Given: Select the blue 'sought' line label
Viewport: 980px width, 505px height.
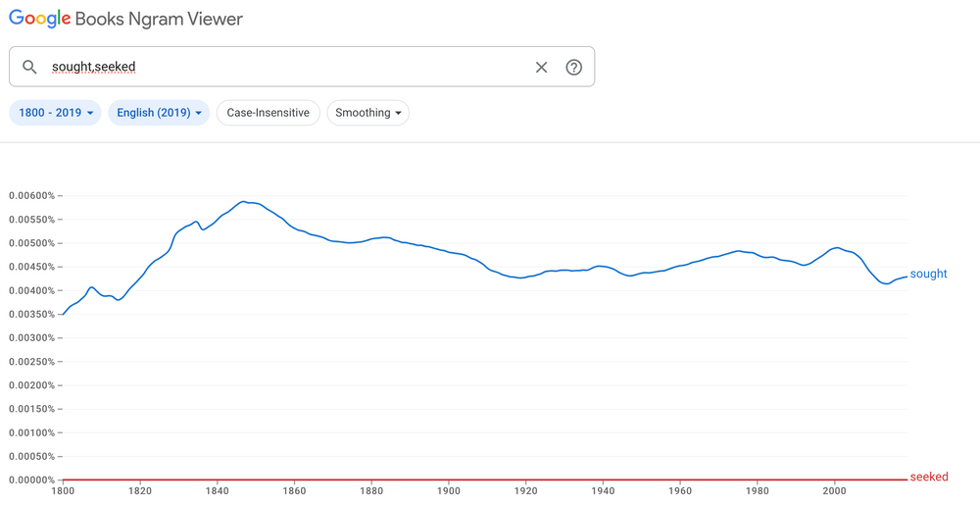Looking at the screenshot, I should click(x=928, y=275).
